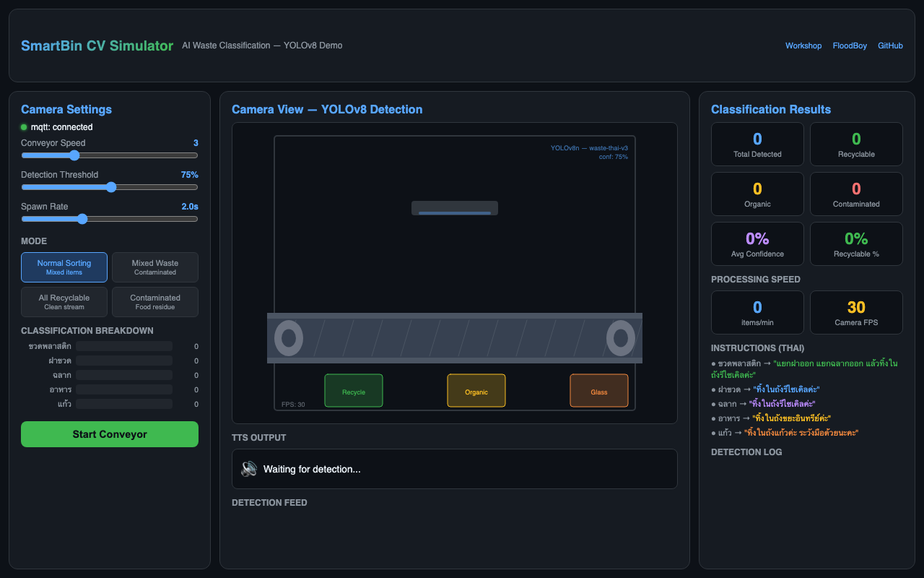924x578 pixels.
Task: Click the left conveyor roller wheel
Action: pos(289,338)
